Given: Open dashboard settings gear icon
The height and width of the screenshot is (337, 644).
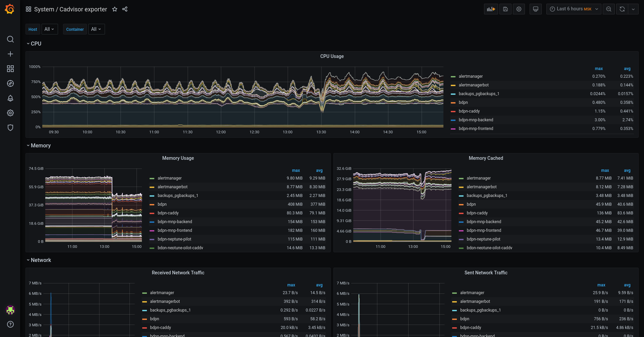Looking at the screenshot, I should tap(519, 9).
